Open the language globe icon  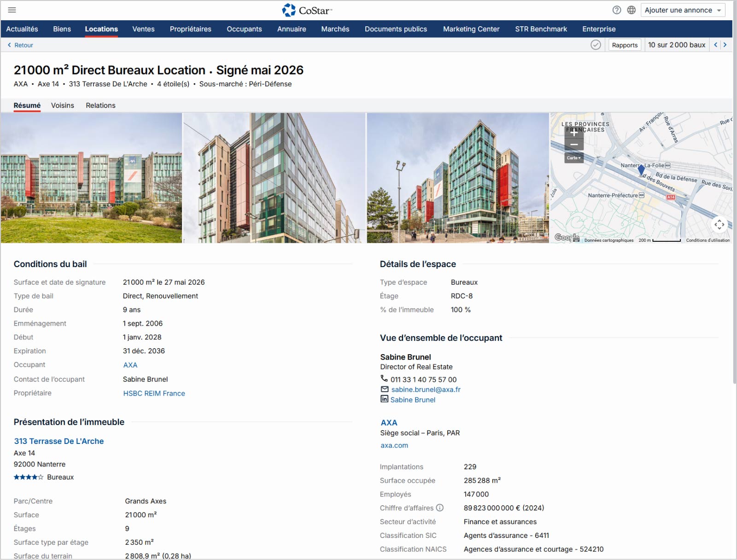[x=632, y=10]
